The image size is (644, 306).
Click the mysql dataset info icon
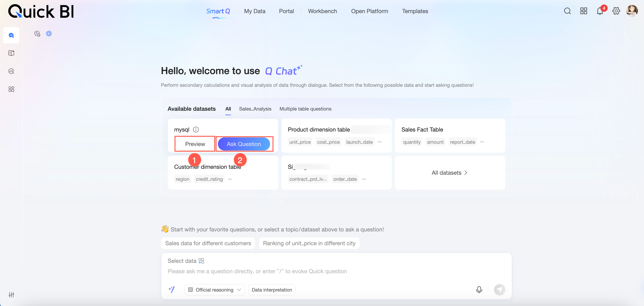(196, 129)
